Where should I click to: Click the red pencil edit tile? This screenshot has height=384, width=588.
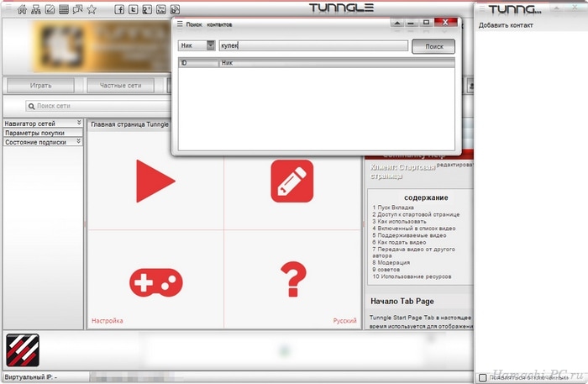click(x=292, y=181)
